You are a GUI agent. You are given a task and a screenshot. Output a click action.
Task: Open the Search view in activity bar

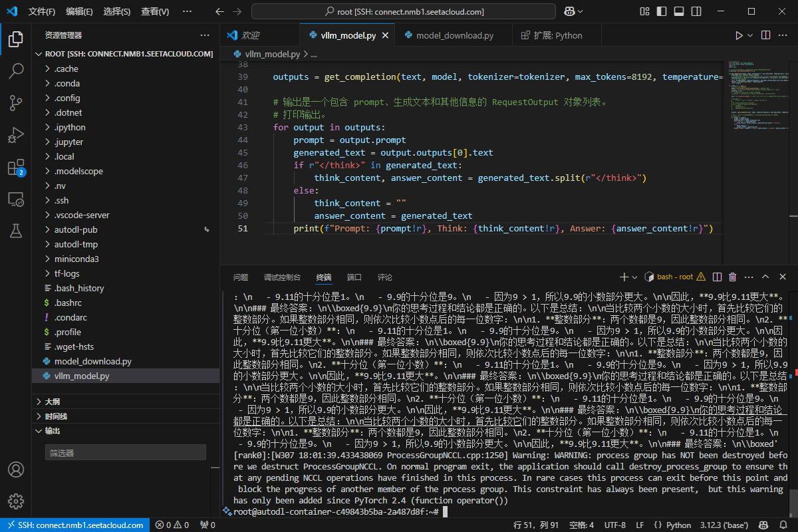tap(16, 71)
